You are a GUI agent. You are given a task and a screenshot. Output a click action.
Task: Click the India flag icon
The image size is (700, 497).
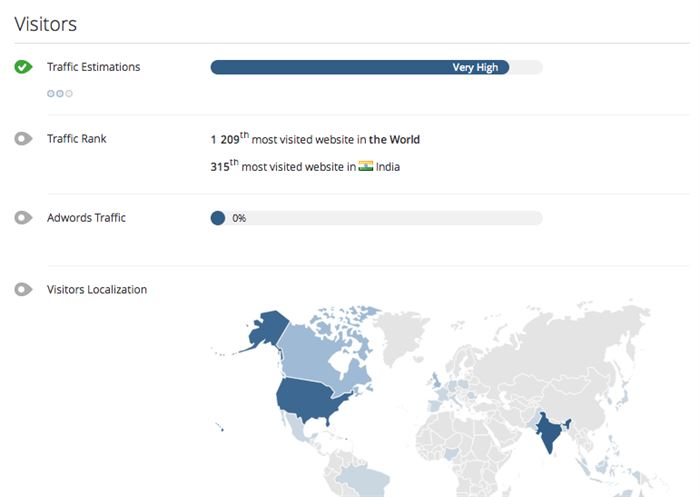click(366, 167)
